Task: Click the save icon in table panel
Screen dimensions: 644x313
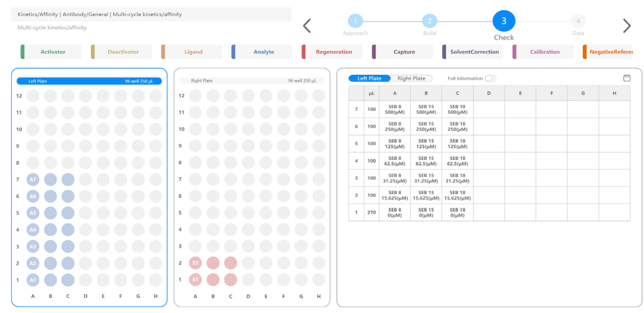Action: 626,78
